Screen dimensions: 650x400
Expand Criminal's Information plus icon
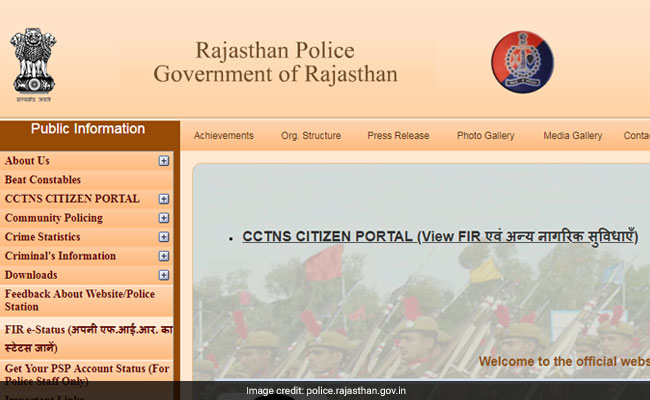164,256
